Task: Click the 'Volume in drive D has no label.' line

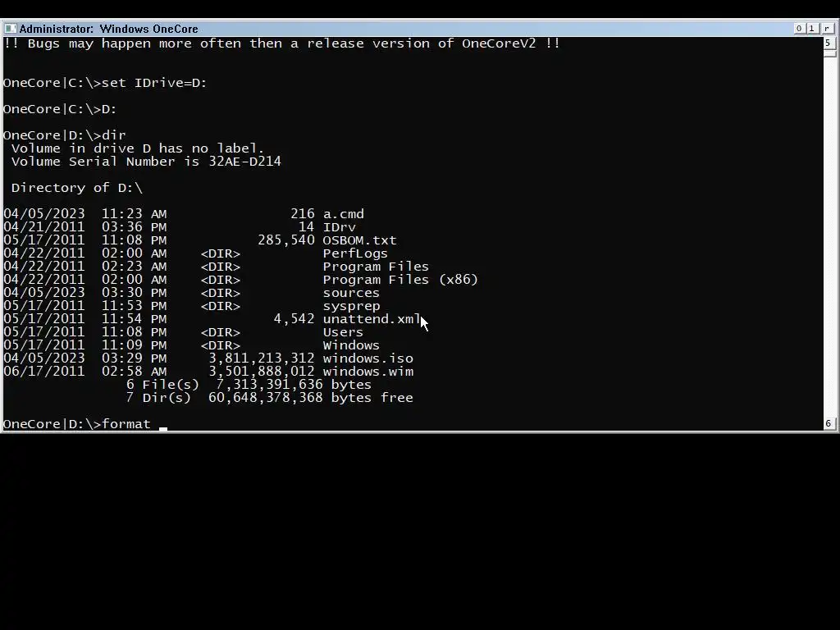Action: pos(138,148)
